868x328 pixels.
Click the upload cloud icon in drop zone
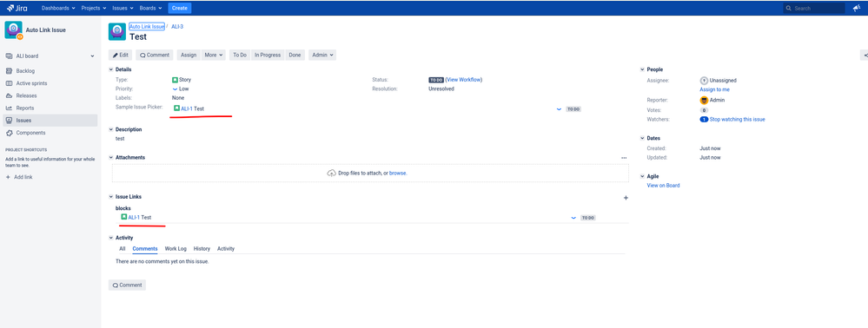(x=332, y=174)
